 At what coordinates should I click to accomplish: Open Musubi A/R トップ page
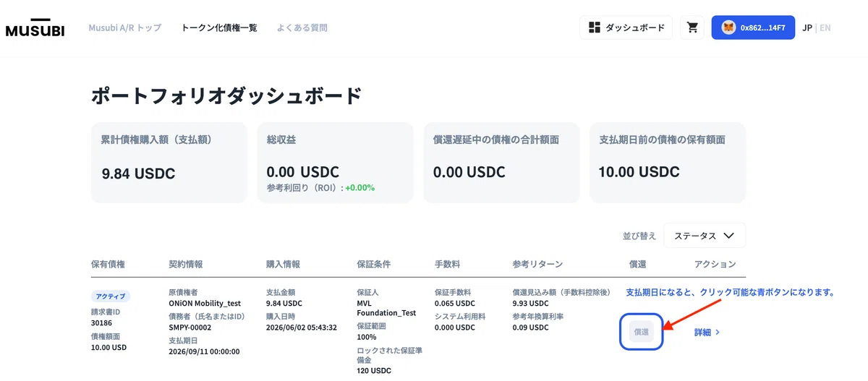click(124, 28)
